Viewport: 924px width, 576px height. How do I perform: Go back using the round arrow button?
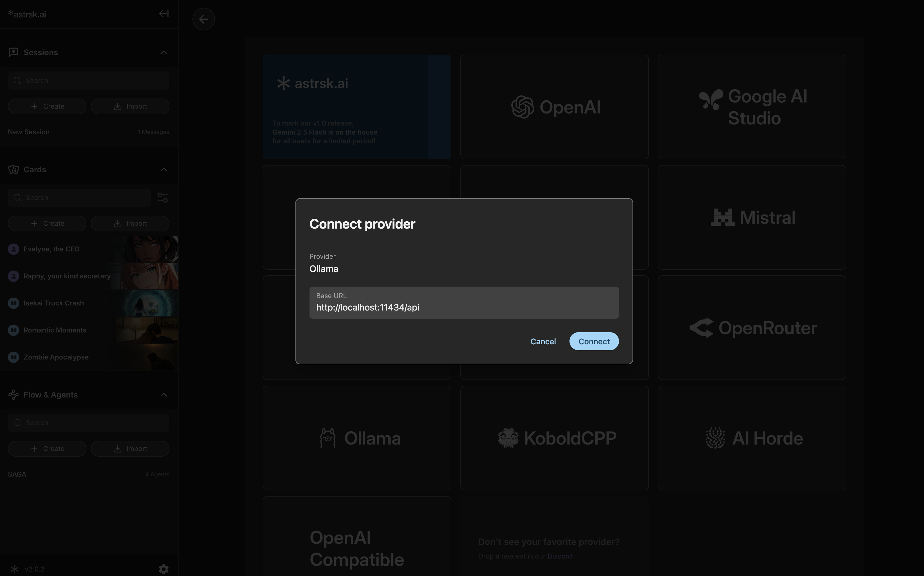[203, 19]
